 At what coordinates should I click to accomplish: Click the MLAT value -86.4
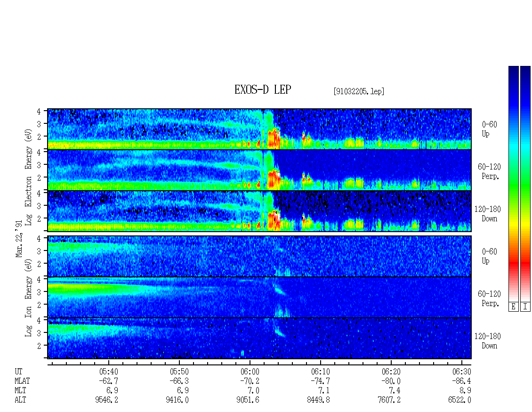[461, 381]
